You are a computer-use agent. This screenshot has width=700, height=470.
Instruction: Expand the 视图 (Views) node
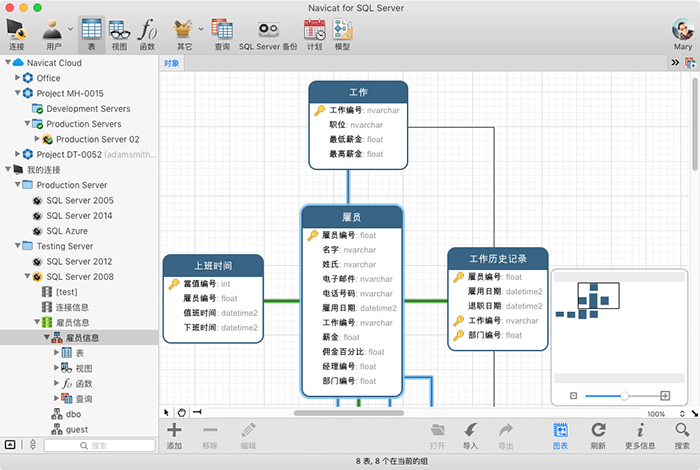click(57, 368)
